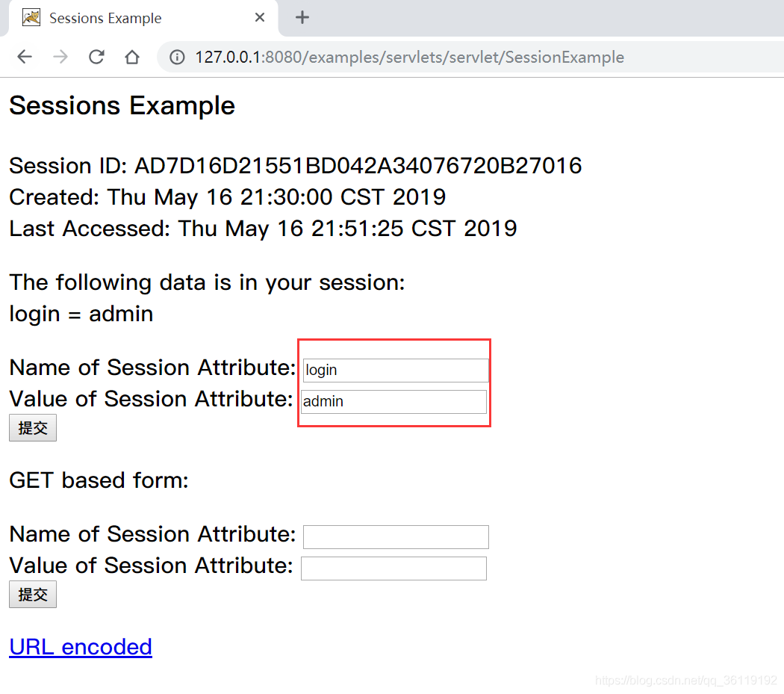The height and width of the screenshot is (694, 784).
Task: Click the empty Value of Session Attribute field
Action: click(x=393, y=568)
